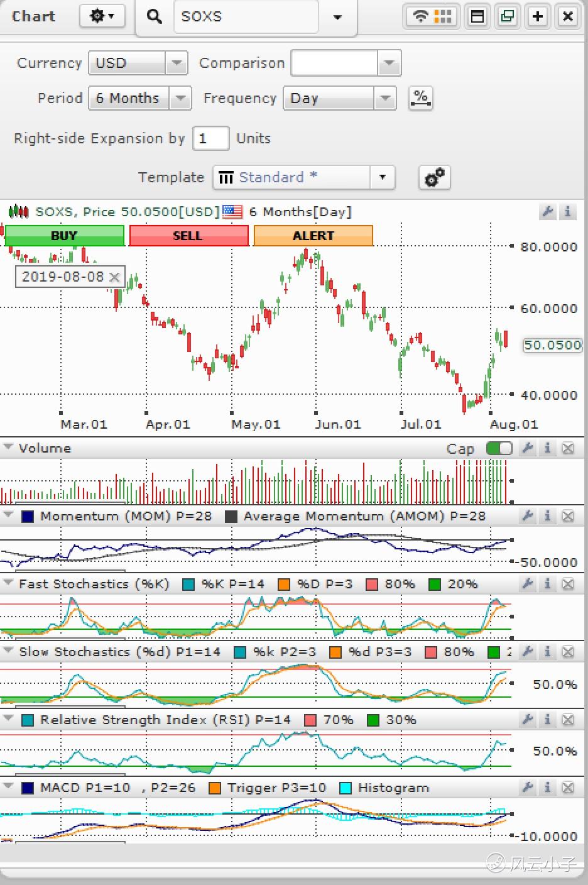Close the Slow Stochastics panel
Screen dimensions: 588x885
(x=568, y=652)
